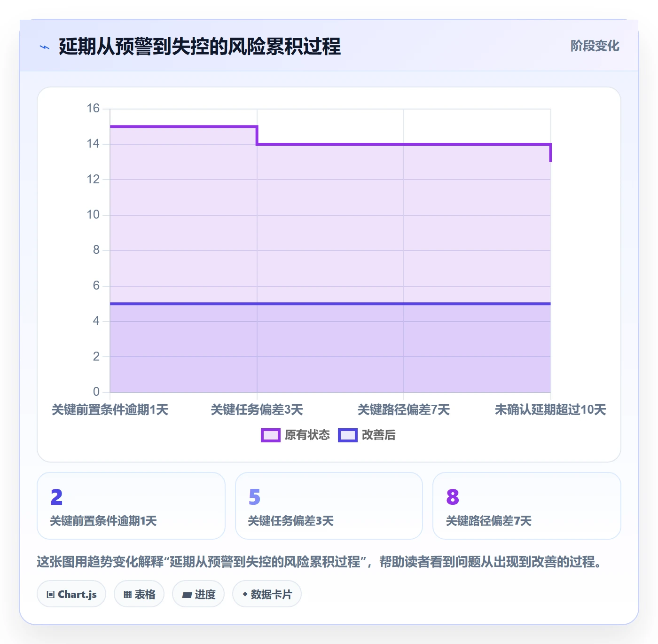Toggle the 原有状态 legend series
This screenshot has width=658, height=644.
pos(296,435)
